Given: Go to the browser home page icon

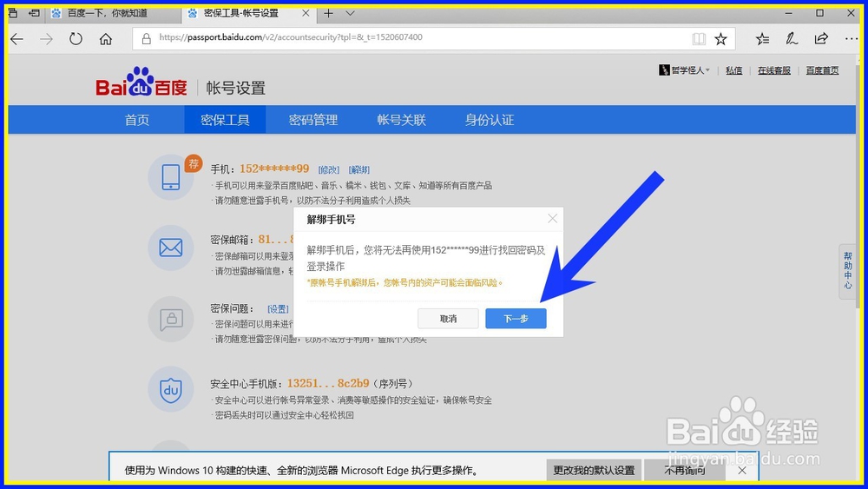Looking at the screenshot, I should click(106, 39).
